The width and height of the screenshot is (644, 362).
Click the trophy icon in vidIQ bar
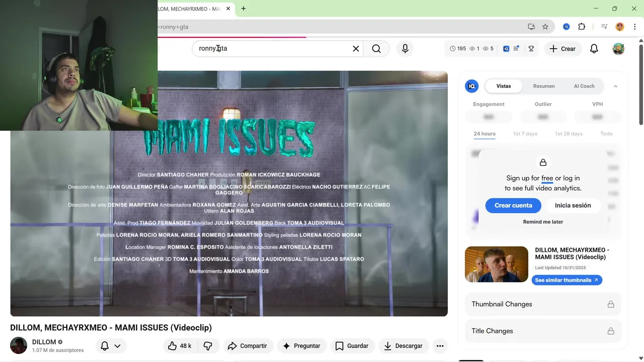[531, 49]
